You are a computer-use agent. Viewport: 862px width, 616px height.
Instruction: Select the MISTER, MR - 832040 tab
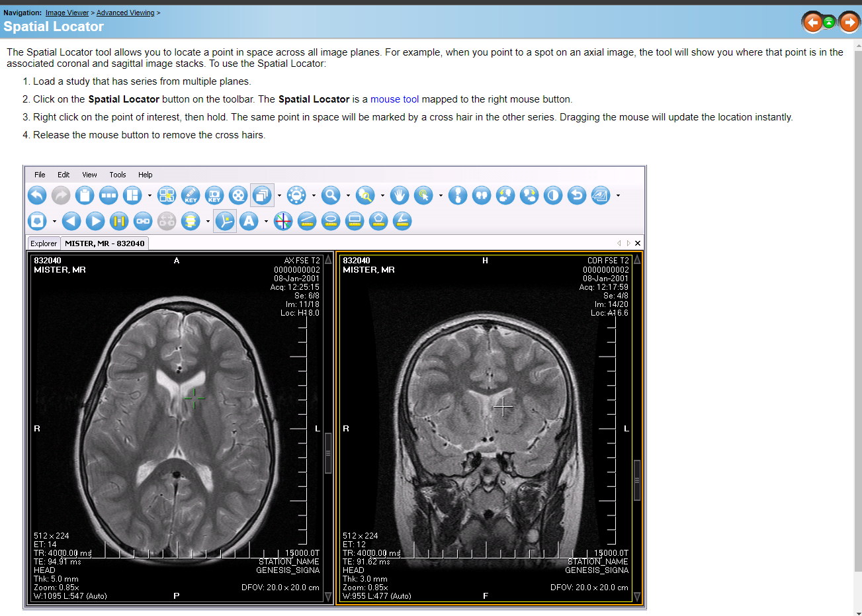105,243
